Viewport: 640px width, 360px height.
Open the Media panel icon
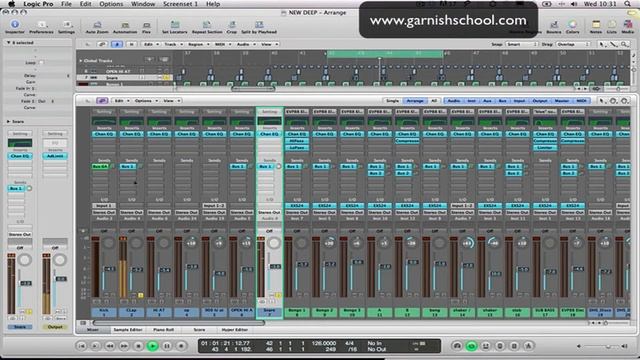(628, 27)
